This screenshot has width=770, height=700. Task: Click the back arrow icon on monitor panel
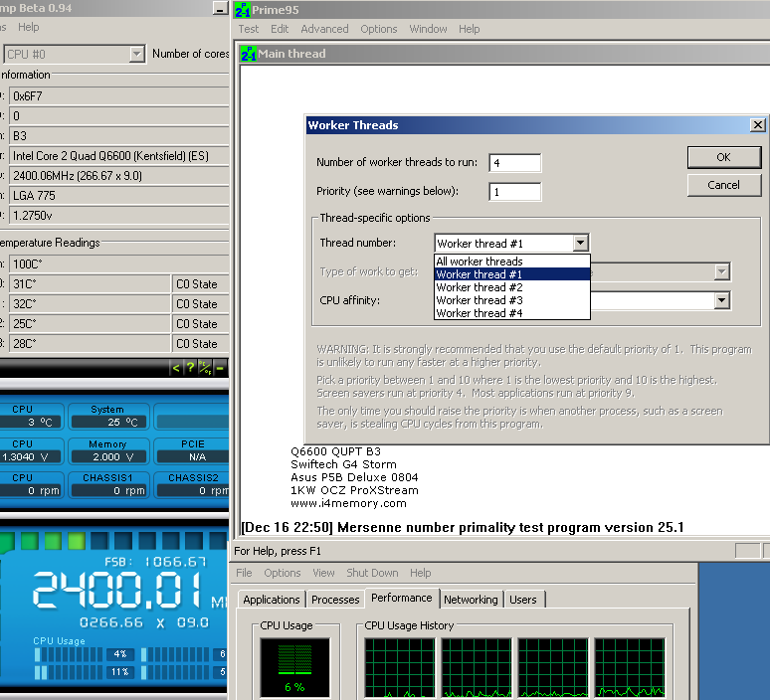click(x=176, y=368)
